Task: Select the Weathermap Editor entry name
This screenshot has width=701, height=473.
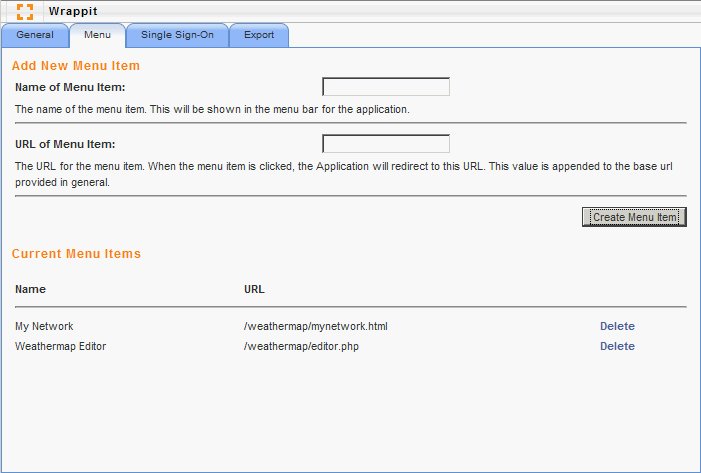Action: coord(60,346)
